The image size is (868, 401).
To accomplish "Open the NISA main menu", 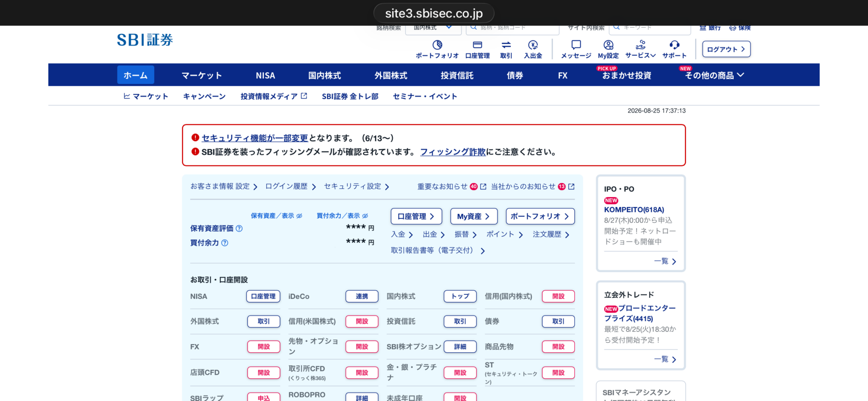I will (265, 75).
